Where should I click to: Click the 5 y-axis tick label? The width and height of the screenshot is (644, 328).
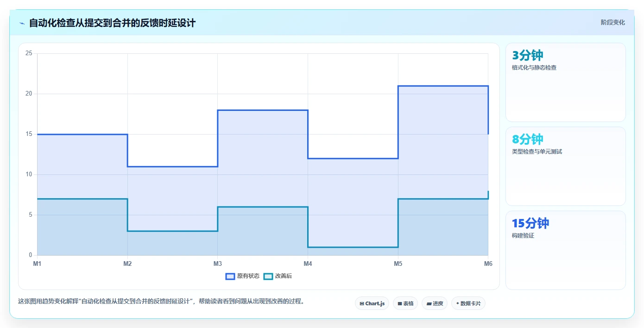(30, 215)
